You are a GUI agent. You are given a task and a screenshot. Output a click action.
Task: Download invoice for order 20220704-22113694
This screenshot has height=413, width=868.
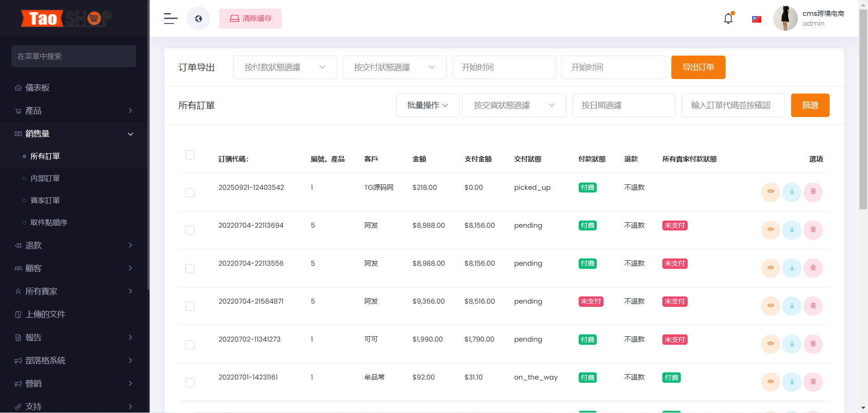coord(792,230)
